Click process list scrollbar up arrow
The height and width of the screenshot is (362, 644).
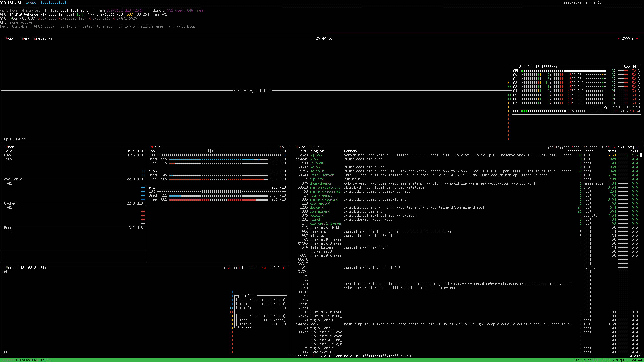point(641,151)
